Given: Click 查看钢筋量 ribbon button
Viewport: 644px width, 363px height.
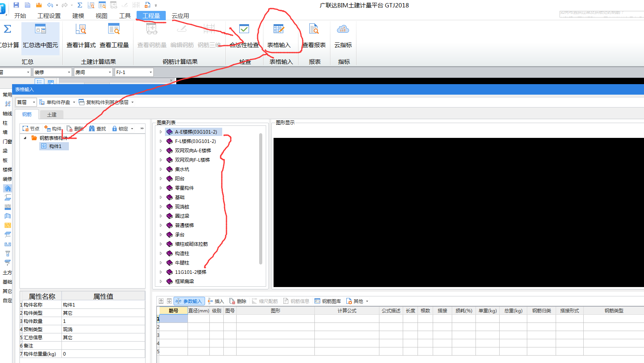Looking at the screenshot, I should (152, 36).
